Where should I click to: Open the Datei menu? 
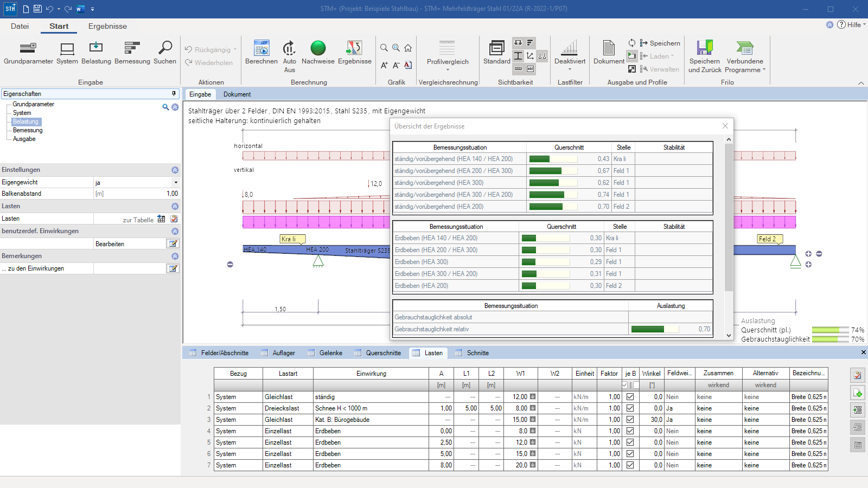tap(20, 26)
